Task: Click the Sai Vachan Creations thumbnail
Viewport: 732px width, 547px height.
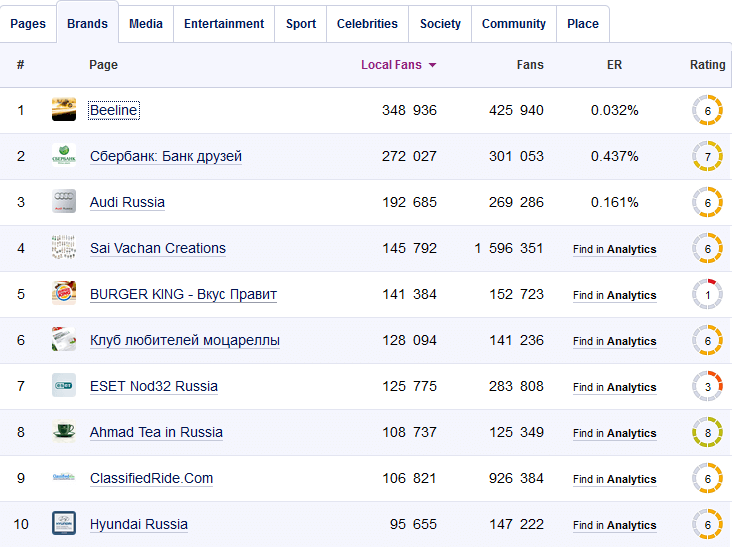Action: coord(64,248)
